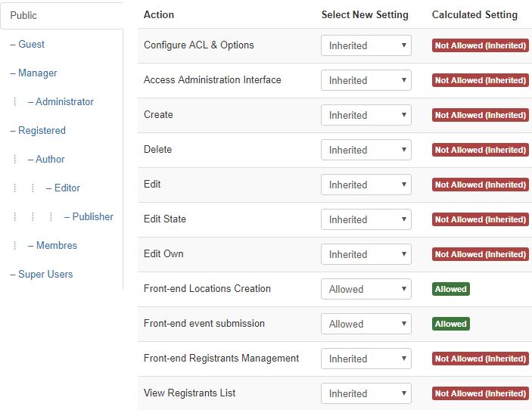Open Front-end Locations Creation dropdown
Screen dimensions: 532x410
366,289
